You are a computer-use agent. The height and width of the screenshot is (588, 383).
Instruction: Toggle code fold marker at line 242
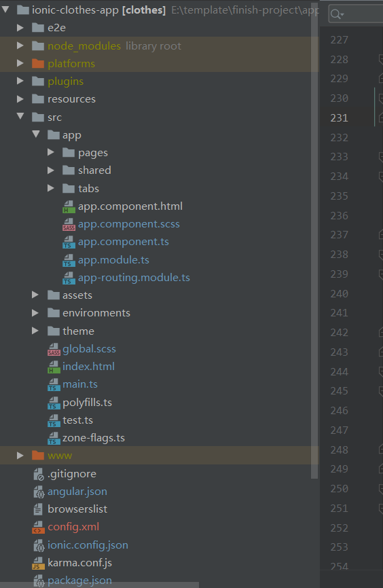pos(381,332)
